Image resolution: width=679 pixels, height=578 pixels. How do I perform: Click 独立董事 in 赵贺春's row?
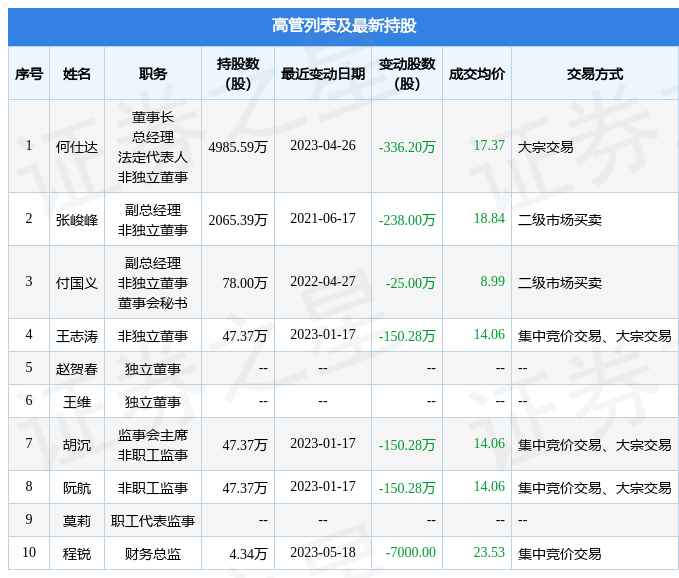[153, 369]
